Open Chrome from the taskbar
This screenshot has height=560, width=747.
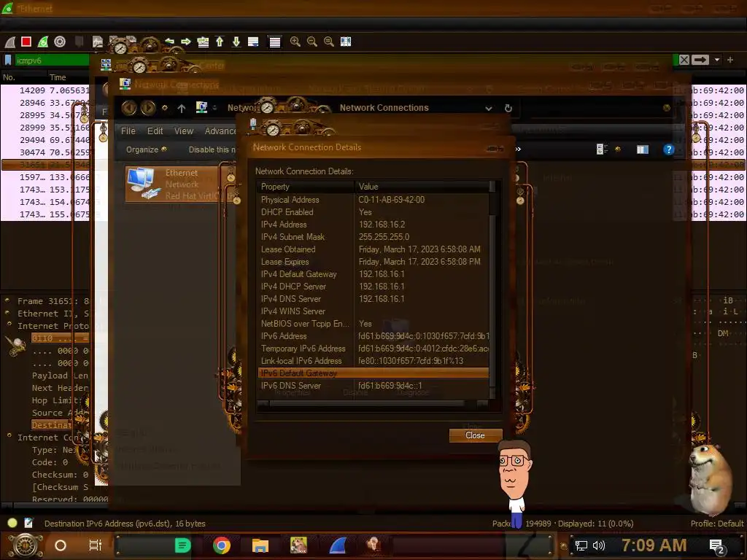[x=222, y=545]
